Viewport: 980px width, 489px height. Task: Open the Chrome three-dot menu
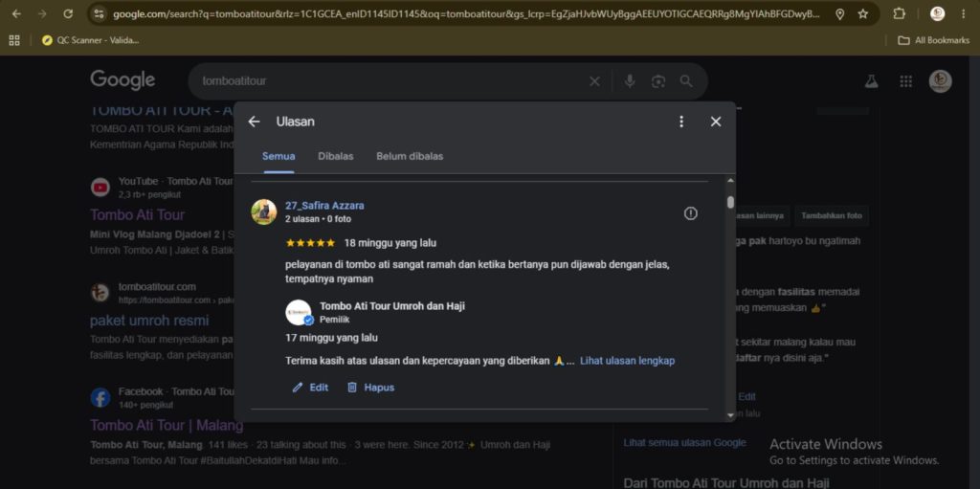click(x=963, y=13)
